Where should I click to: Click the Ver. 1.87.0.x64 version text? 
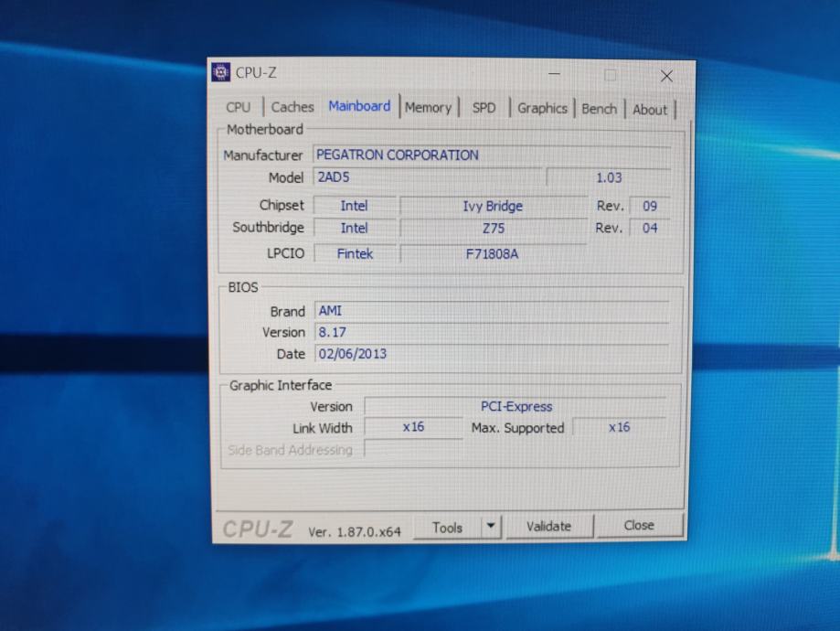[x=355, y=532]
